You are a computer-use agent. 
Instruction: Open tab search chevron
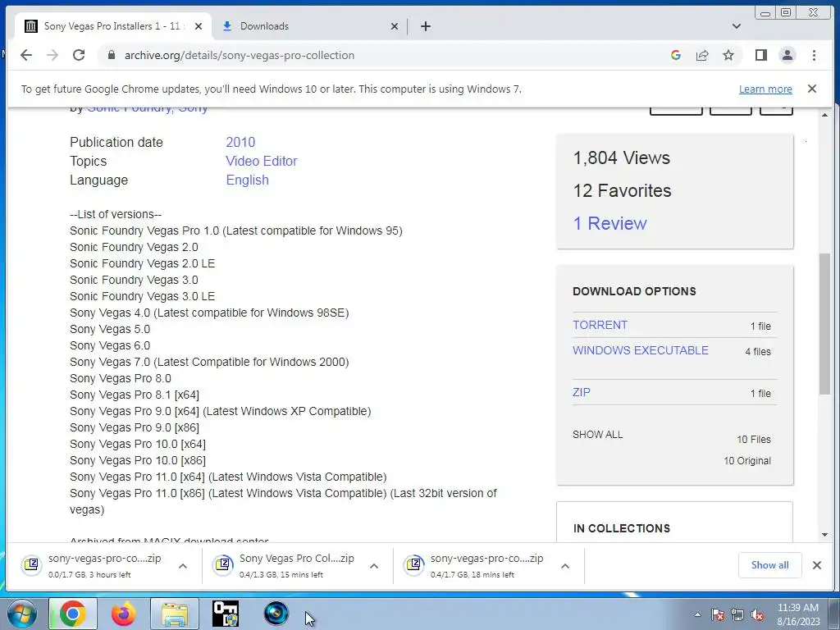click(x=737, y=26)
